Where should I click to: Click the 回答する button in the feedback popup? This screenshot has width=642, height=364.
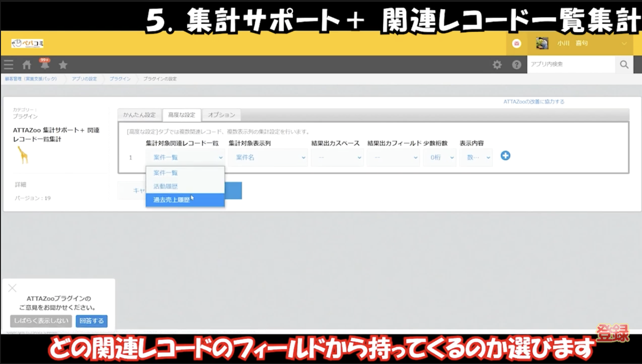91,321
